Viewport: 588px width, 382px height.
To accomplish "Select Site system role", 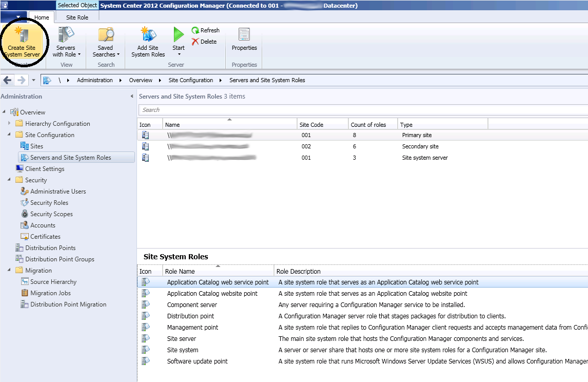I will point(363,350).
